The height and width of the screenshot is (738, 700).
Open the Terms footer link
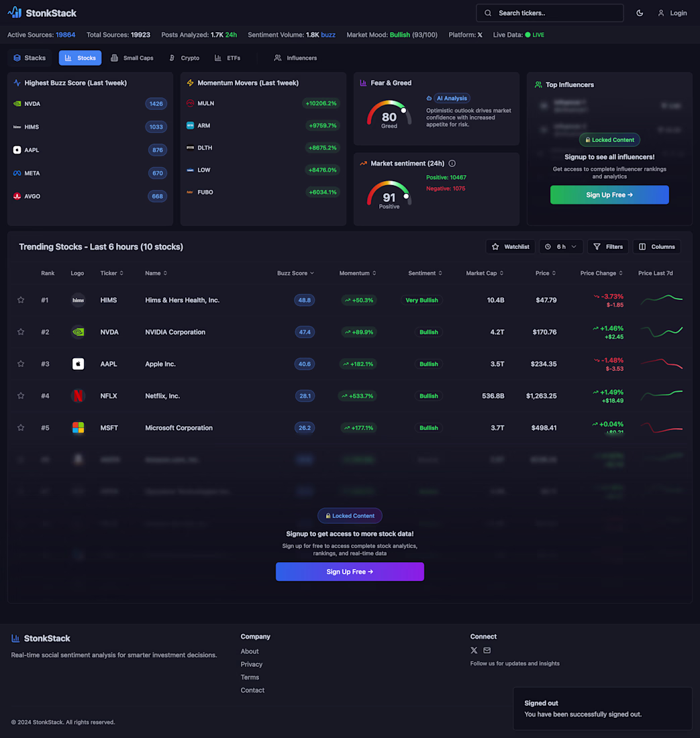(x=250, y=678)
